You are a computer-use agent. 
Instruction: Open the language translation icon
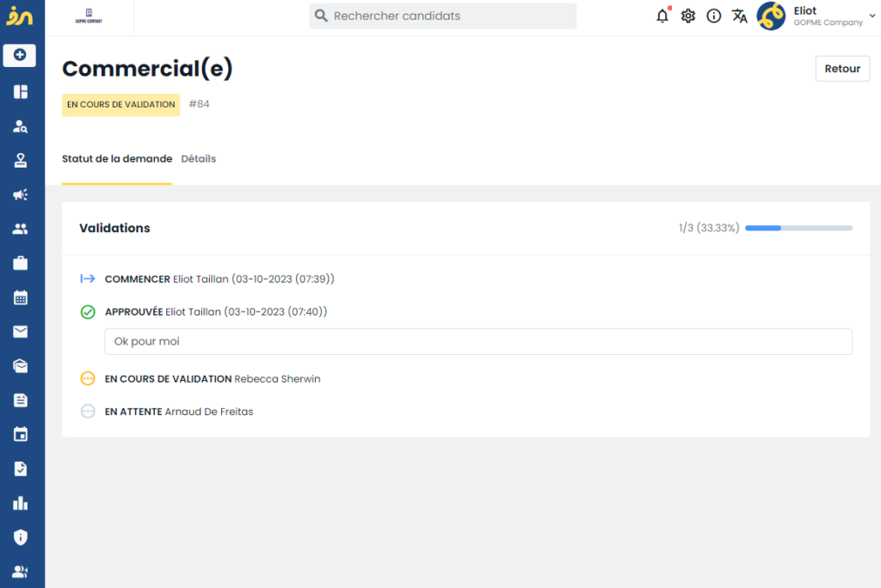point(739,15)
